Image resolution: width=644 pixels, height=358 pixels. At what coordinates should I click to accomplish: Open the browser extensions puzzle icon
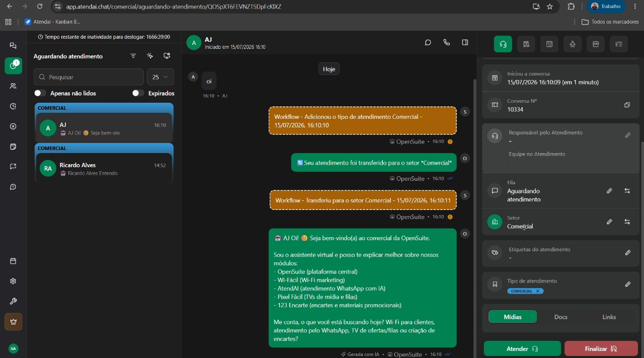[571, 7]
